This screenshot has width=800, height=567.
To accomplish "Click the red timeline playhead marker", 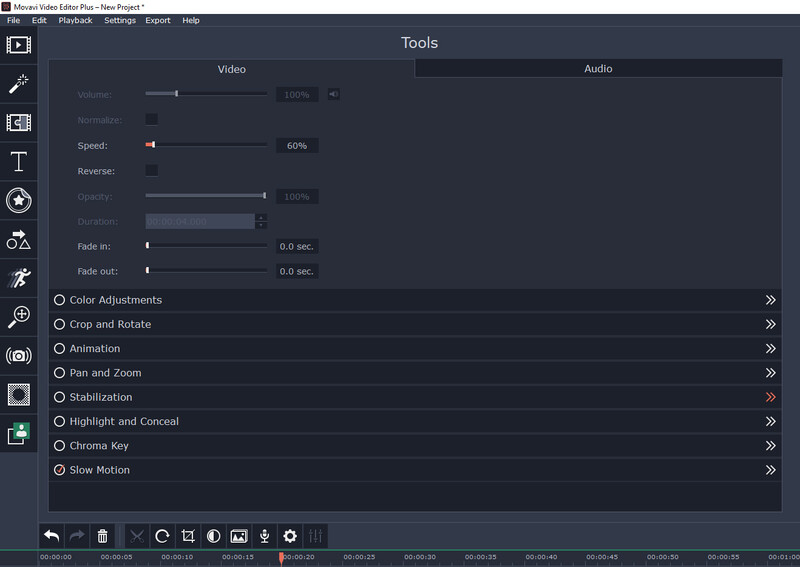I will pyautogui.click(x=281, y=558).
